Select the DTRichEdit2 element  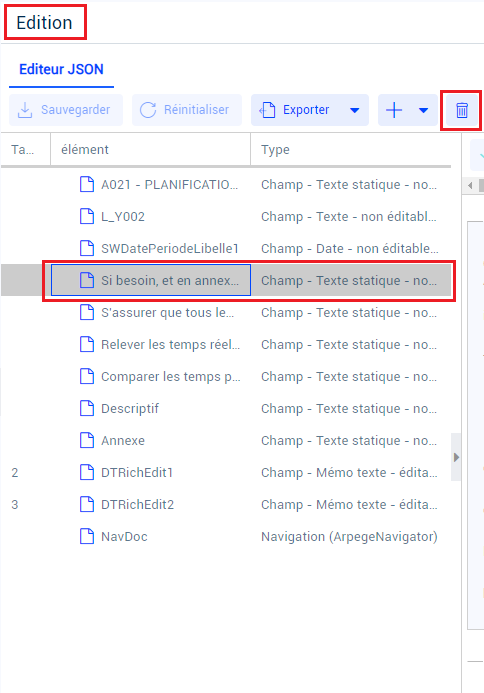coord(137,504)
